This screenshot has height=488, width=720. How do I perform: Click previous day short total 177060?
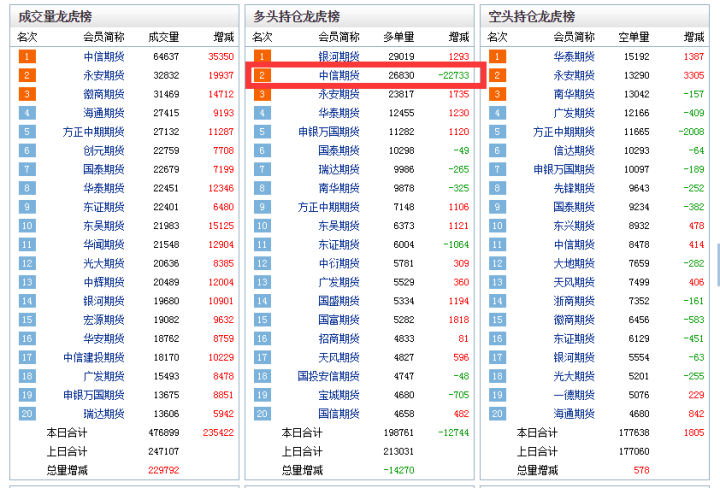click(634, 451)
